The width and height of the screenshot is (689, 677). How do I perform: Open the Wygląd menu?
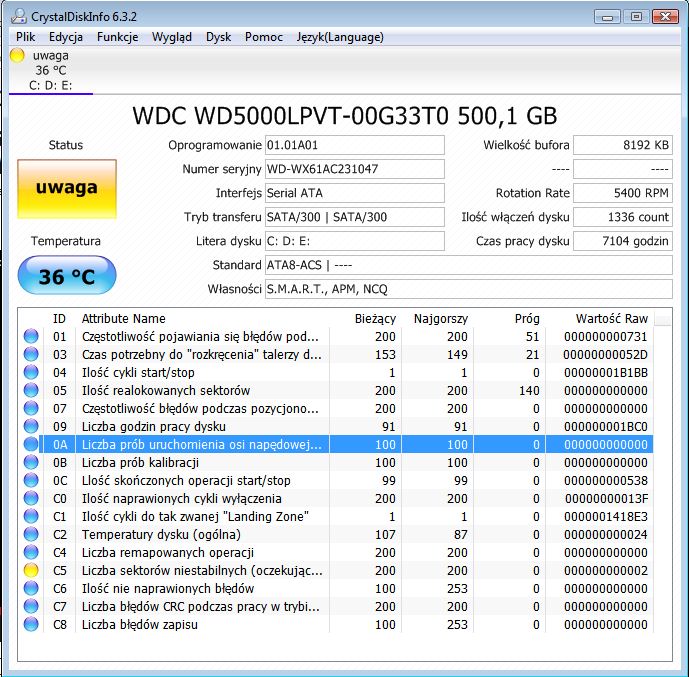(x=172, y=37)
